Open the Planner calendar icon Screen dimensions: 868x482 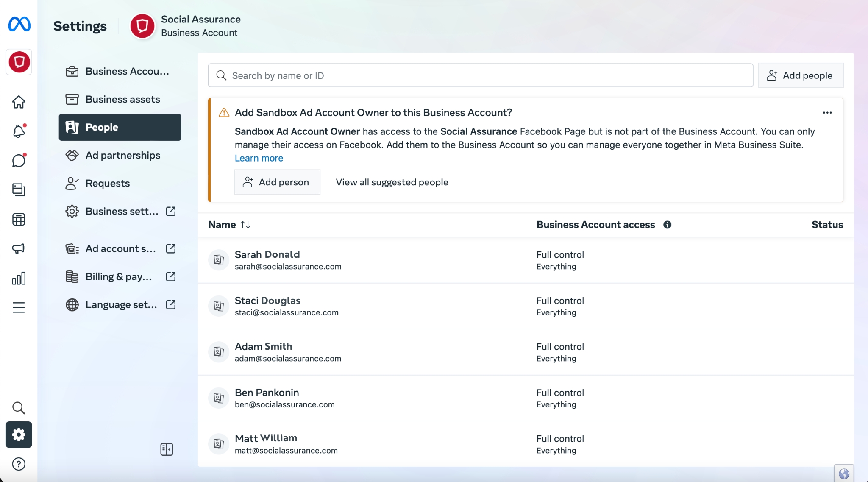tap(19, 219)
